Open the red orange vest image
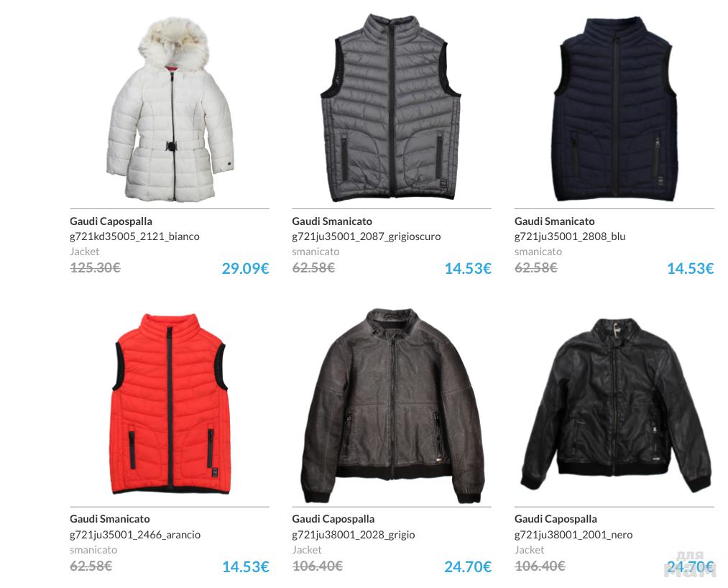This screenshot has width=728, height=588. tap(170, 403)
